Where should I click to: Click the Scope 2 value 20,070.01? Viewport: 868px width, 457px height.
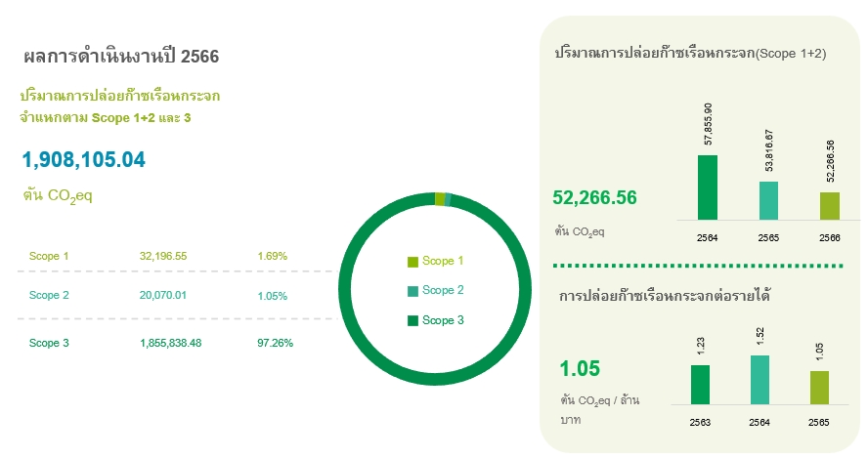point(162,296)
